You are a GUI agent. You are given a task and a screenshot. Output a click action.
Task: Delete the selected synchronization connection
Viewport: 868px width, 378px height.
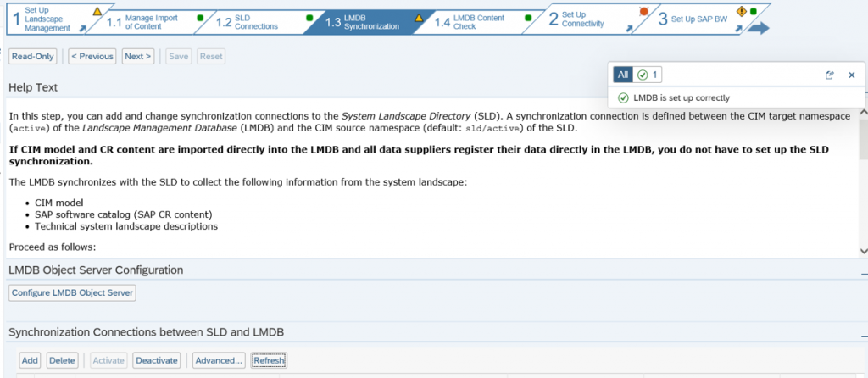tap(62, 360)
